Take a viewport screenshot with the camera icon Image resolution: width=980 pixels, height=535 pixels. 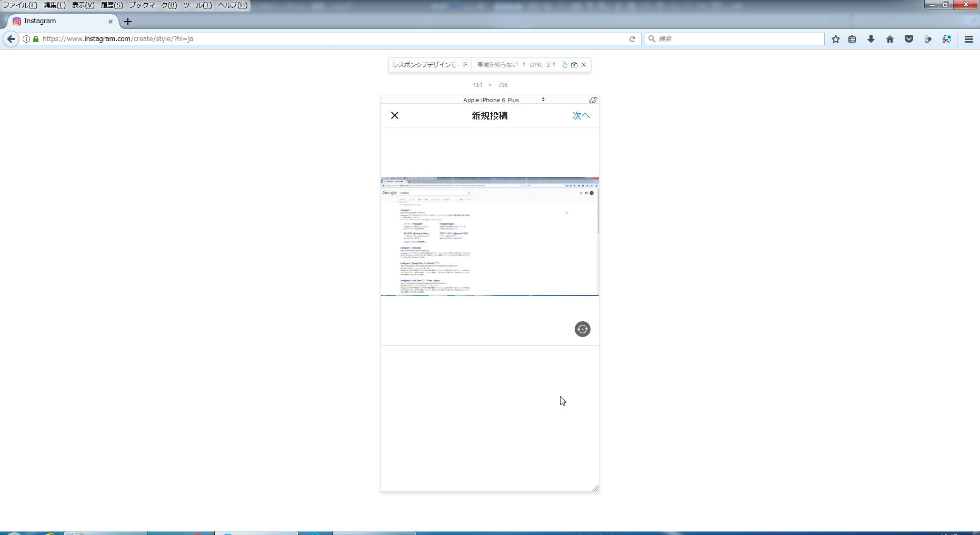(574, 65)
